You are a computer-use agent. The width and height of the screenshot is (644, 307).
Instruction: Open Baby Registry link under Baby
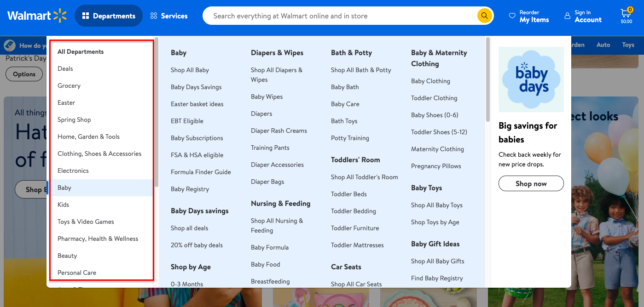(190, 189)
